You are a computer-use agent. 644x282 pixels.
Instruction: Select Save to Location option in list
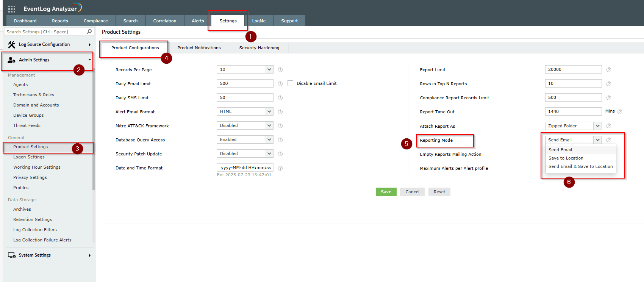point(566,158)
